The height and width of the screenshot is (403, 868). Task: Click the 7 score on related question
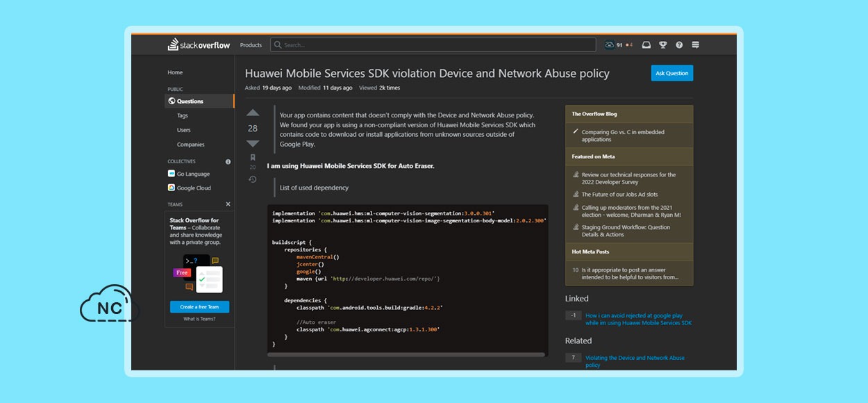573,358
